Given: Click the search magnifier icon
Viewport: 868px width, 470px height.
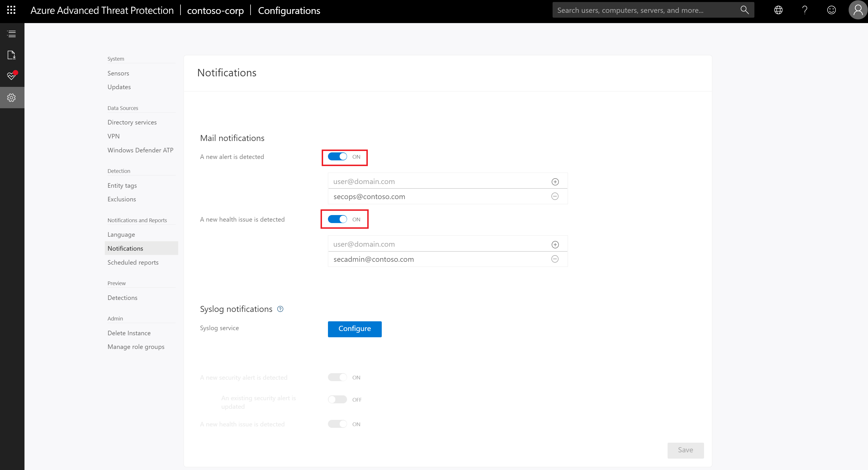Looking at the screenshot, I should point(744,10).
